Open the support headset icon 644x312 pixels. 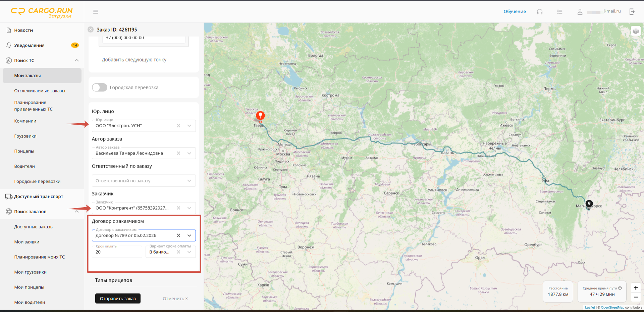coord(540,12)
